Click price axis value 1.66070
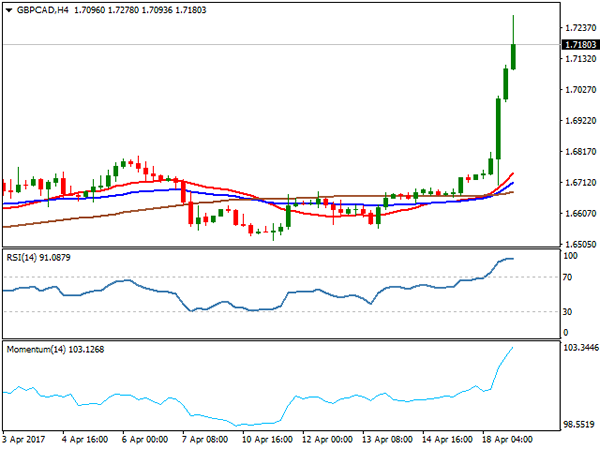Image resolution: width=600 pixels, height=450 pixels. (x=580, y=213)
